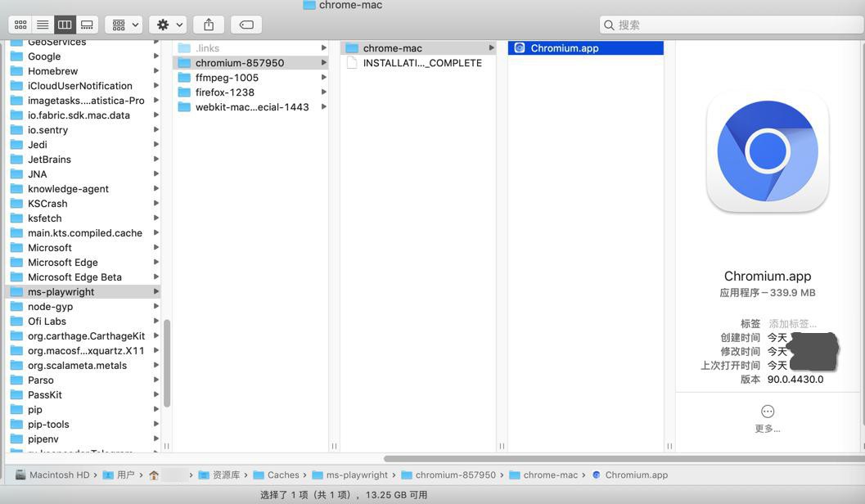Viewport: 865px width, 504px height.
Task: Click the 添加标签 tag field
Action: 793,324
